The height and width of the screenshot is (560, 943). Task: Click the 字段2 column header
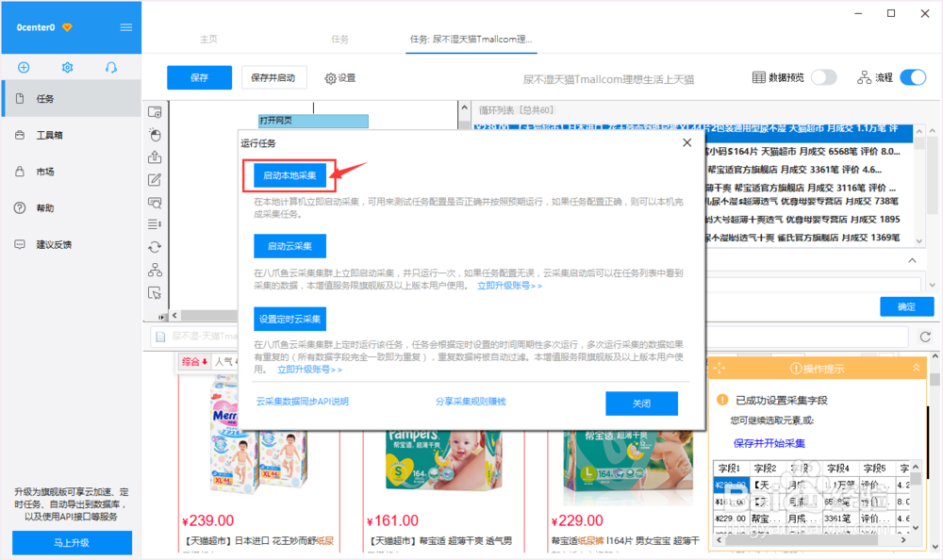point(766,468)
